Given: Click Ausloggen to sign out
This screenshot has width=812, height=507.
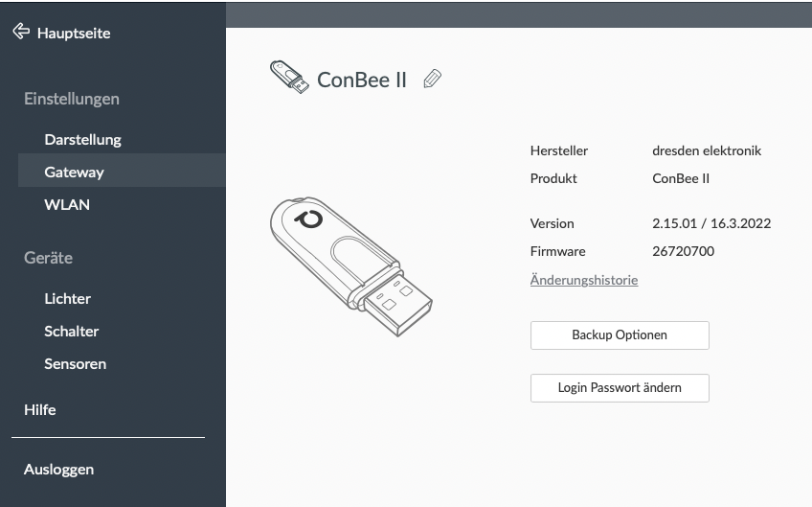Looking at the screenshot, I should [x=58, y=470].
